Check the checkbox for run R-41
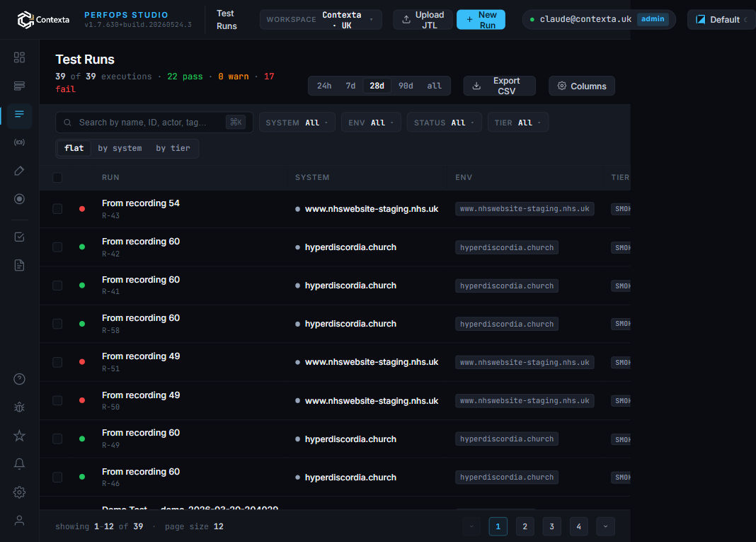This screenshot has height=542, width=756. pyautogui.click(x=57, y=286)
